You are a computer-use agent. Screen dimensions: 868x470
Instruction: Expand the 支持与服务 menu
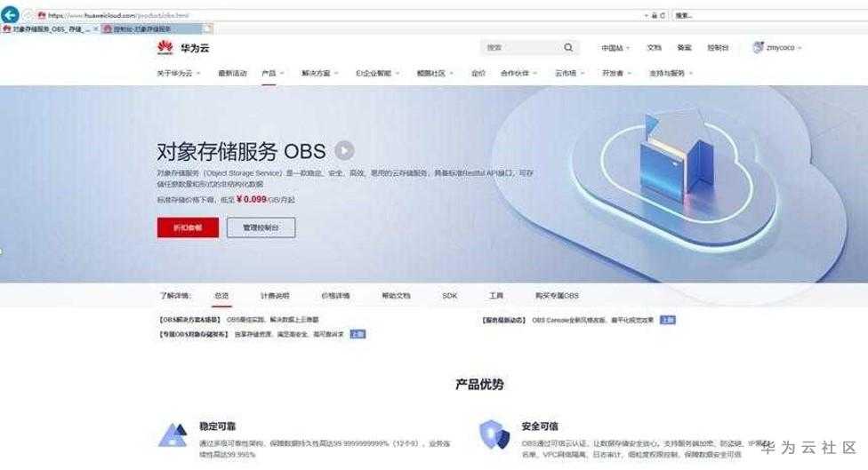coord(671,73)
